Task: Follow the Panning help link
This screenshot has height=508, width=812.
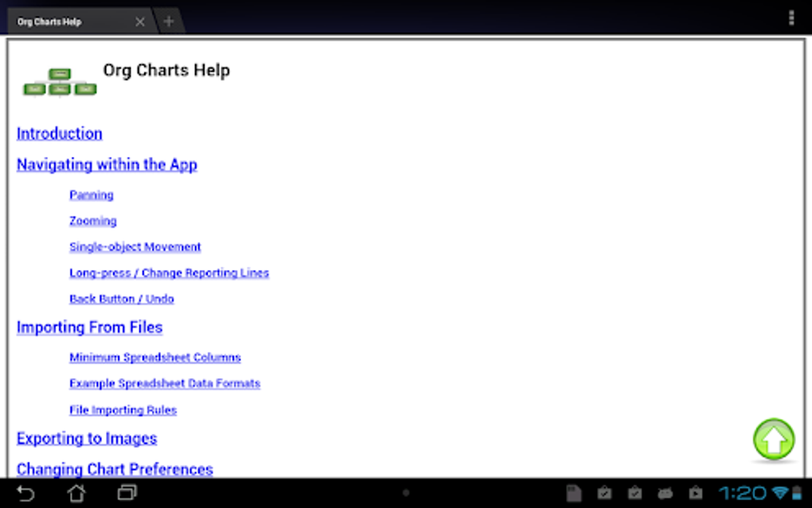Action: [x=91, y=195]
